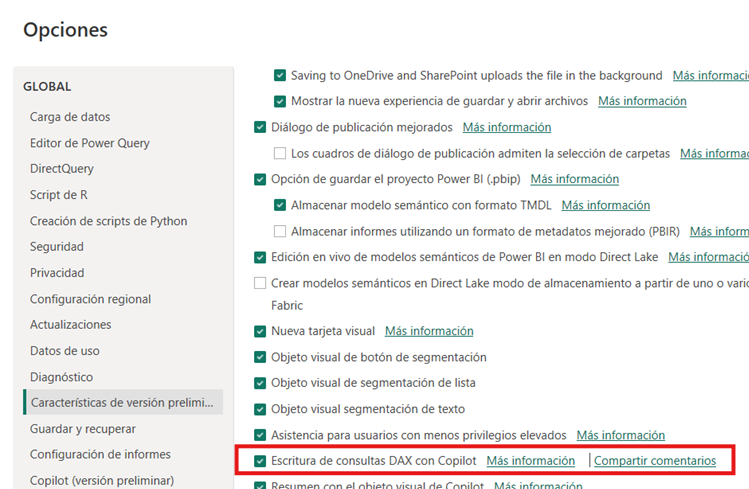Click Más información for proyecto Power BI (.pbip)
This screenshot has height=489, width=749.
coord(575,179)
